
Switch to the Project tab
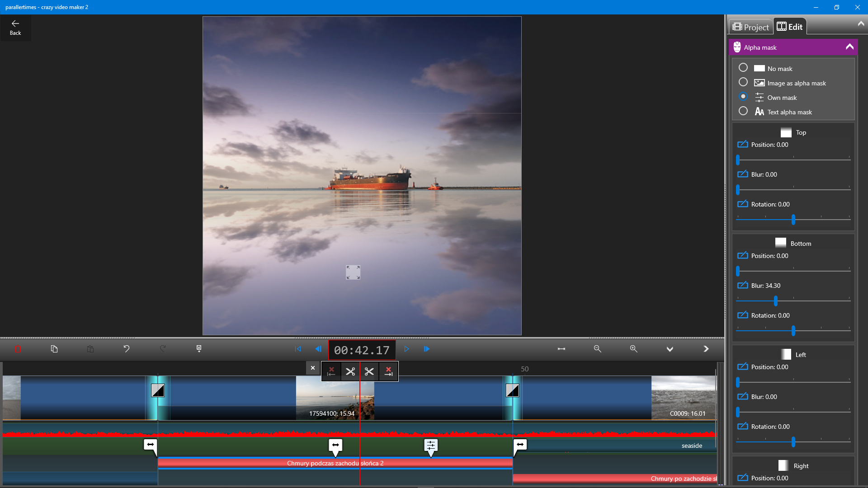click(750, 27)
